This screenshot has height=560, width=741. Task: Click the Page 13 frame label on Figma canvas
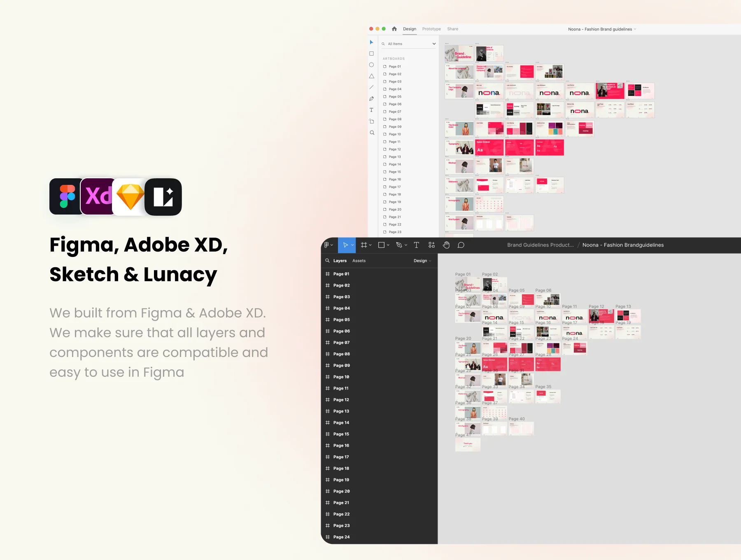click(x=623, y=306)
